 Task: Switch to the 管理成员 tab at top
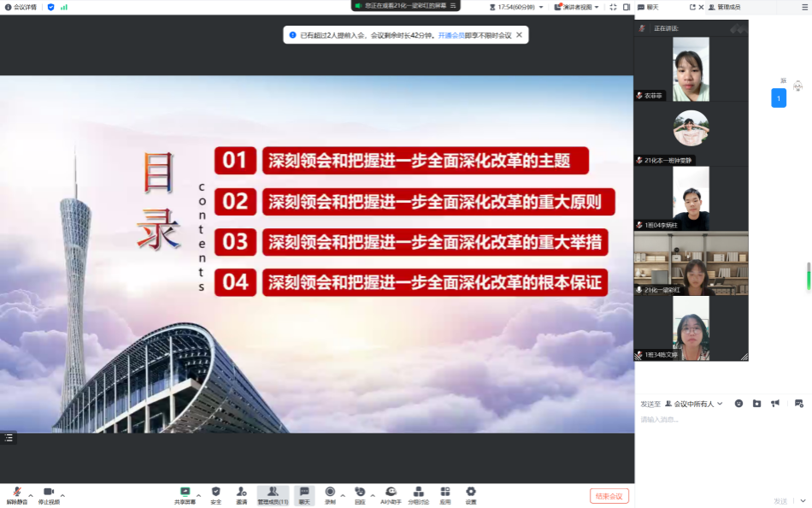point(723,7)
